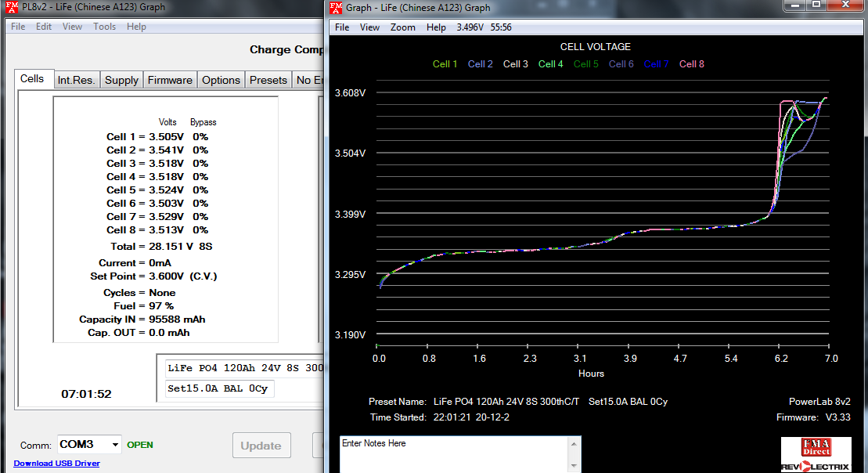This screenshot has width=868, height=473.
Task: Click the FMA icon in Graph window title bar
Action: (336, 8)
